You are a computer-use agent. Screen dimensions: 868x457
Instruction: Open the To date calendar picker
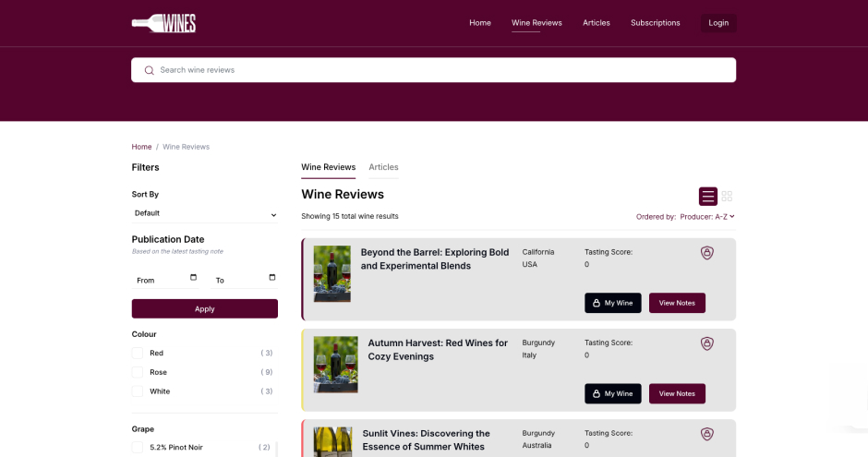tap(271, 277)
